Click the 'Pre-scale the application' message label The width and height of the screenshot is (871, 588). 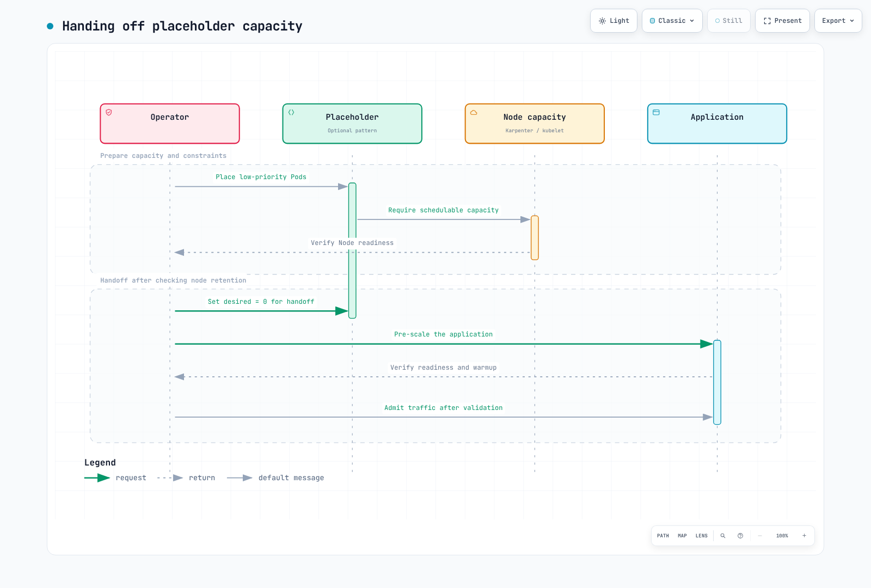(444, 334)
